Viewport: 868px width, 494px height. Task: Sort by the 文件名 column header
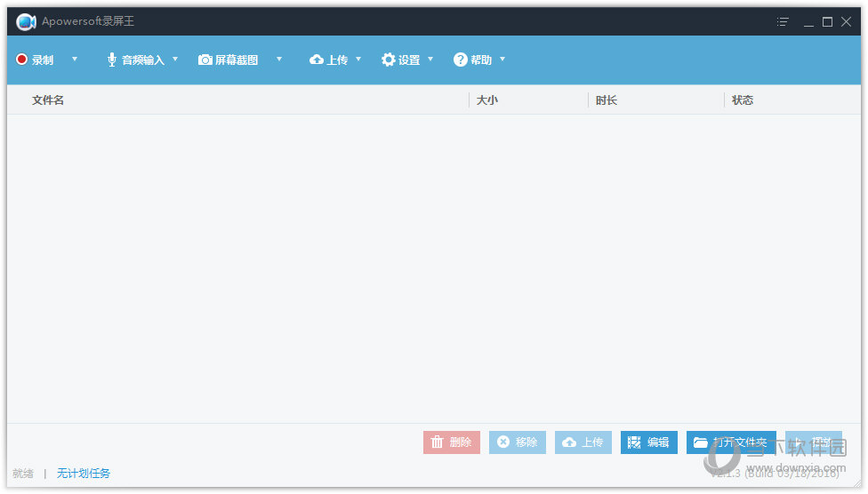pyautogui.click(x=48, y=100)
